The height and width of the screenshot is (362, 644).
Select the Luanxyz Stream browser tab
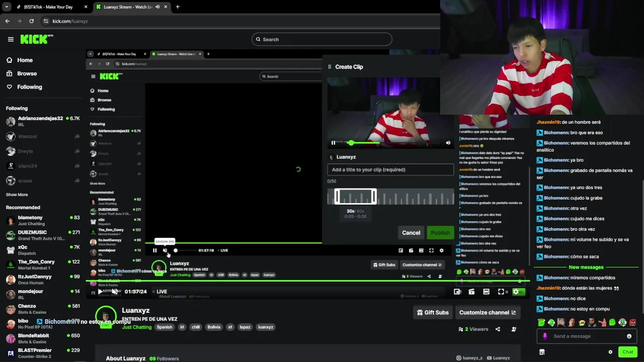[x=128, y=7]
